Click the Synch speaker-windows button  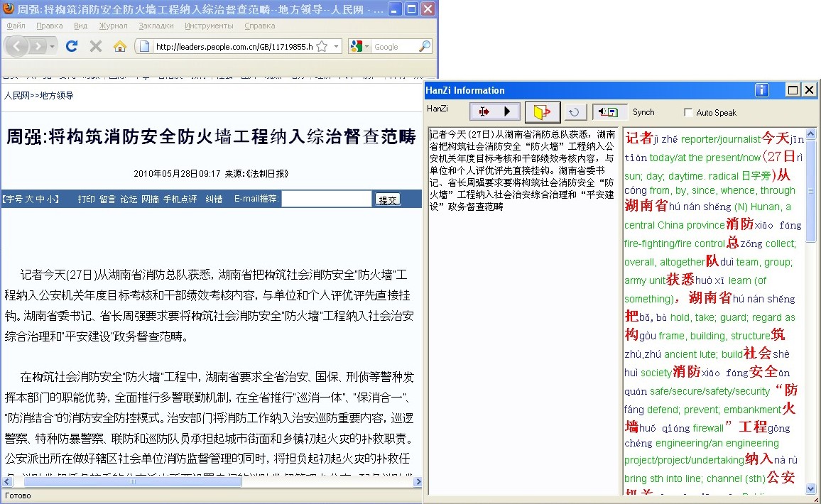pyautogui.click(x=609, y=112)
